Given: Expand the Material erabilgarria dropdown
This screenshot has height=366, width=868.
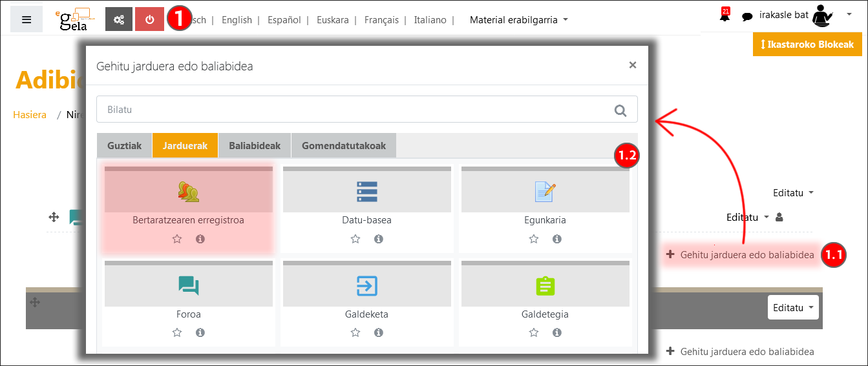Looking at the screenshot, I should click(x=518, y=20).
